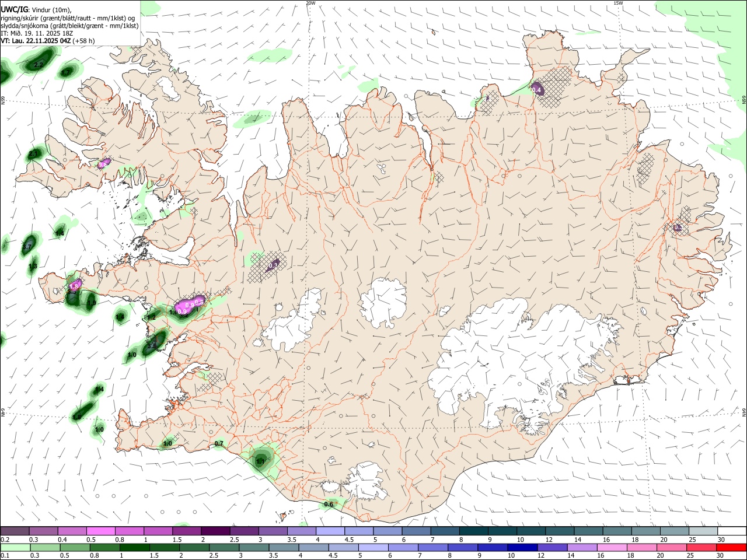Click the 2.2 precipitation value on map

tap(39, 65)
